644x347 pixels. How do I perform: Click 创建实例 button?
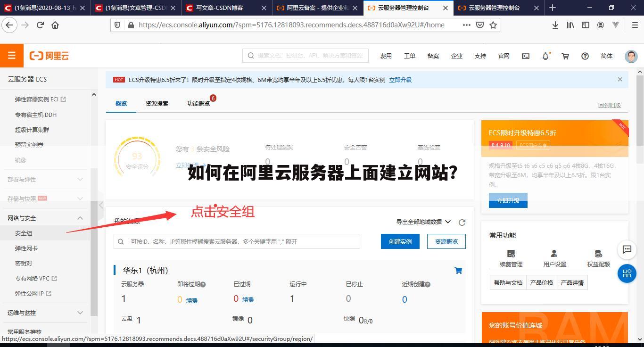coord(400,241)
